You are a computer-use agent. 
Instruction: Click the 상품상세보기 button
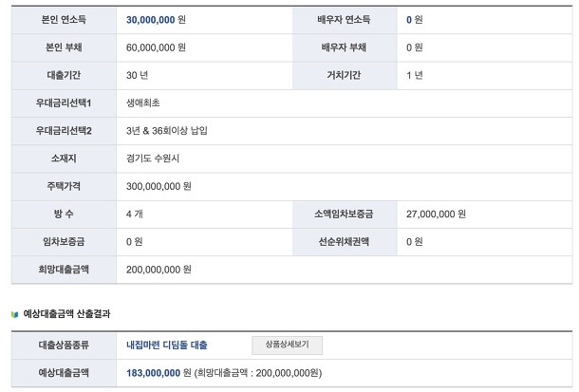point(287,345)
